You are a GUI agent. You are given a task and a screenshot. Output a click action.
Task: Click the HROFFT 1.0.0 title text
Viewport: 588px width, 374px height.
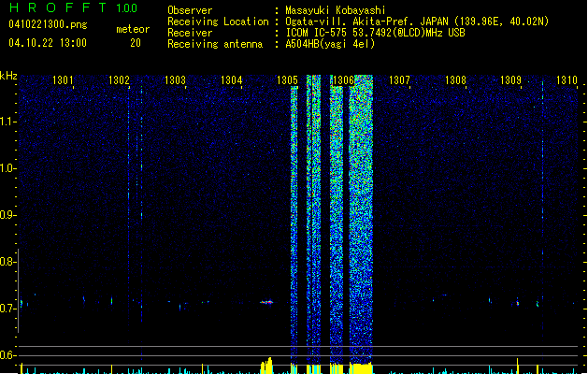(x=74, y=7)
